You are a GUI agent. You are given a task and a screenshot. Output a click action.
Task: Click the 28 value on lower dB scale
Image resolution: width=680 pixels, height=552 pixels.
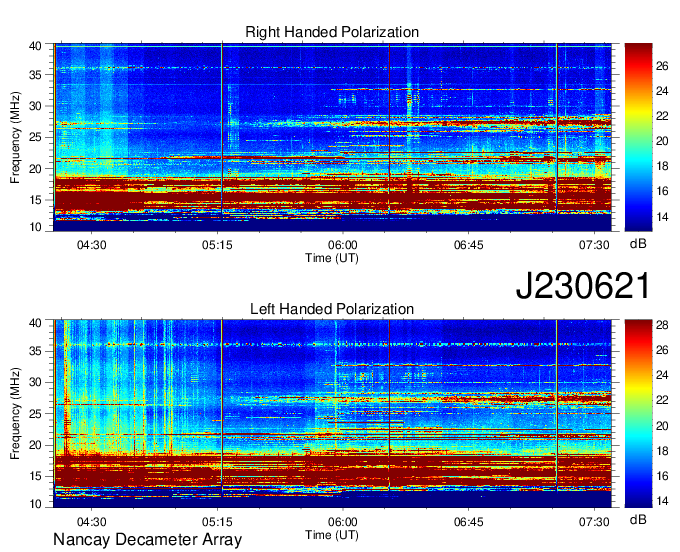(x=662, y=325)
